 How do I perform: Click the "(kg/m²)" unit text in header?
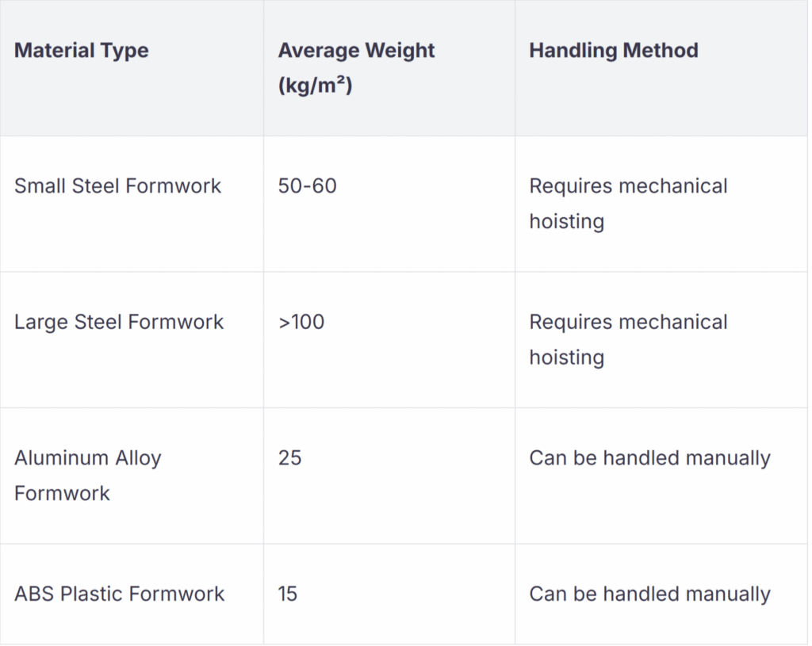point(315,86)
